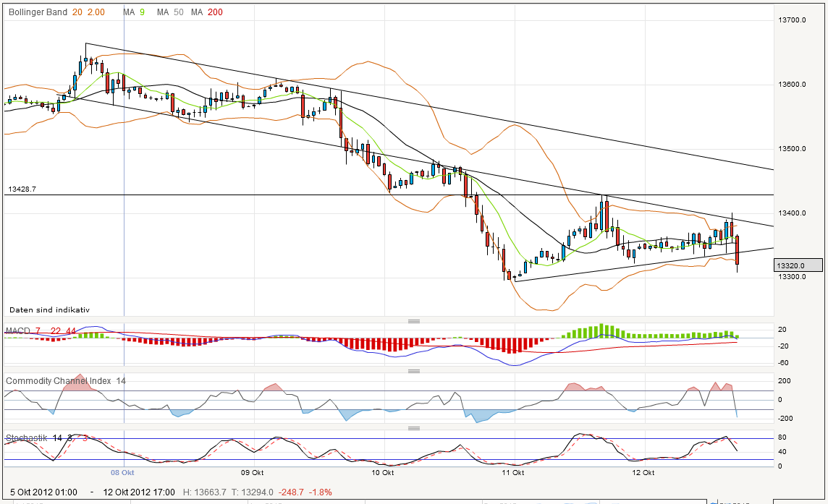
Task: Toggle the MA 200 moving average
Action: 197,12
